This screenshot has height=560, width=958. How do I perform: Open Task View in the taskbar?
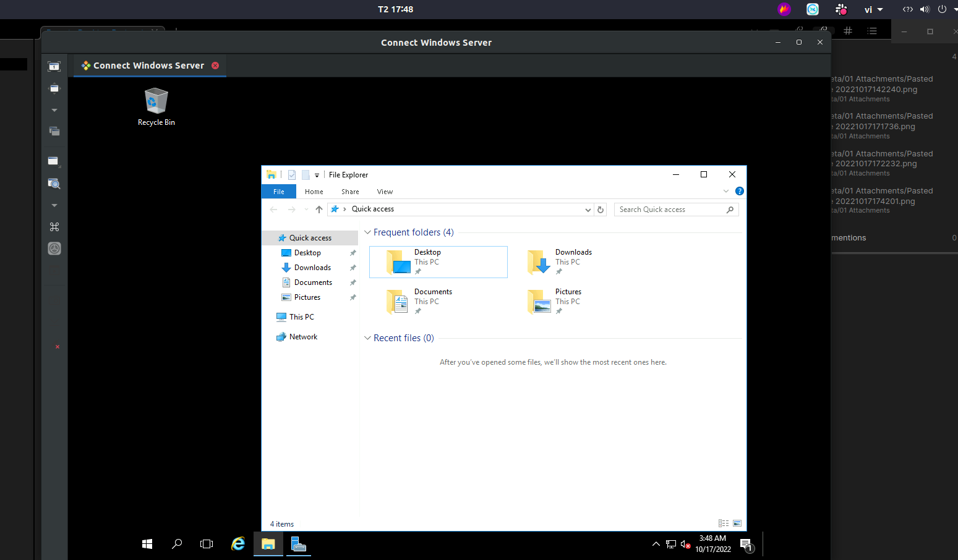[207, 544]
